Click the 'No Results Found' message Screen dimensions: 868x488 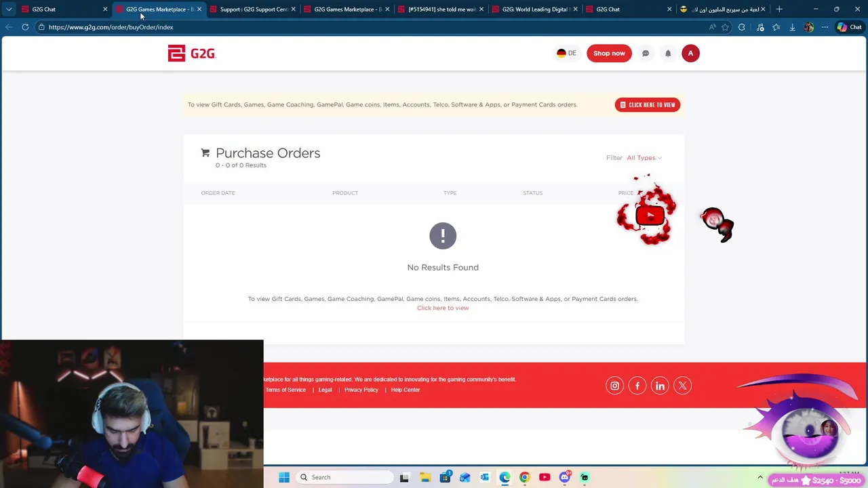click(x=443, y=268)
